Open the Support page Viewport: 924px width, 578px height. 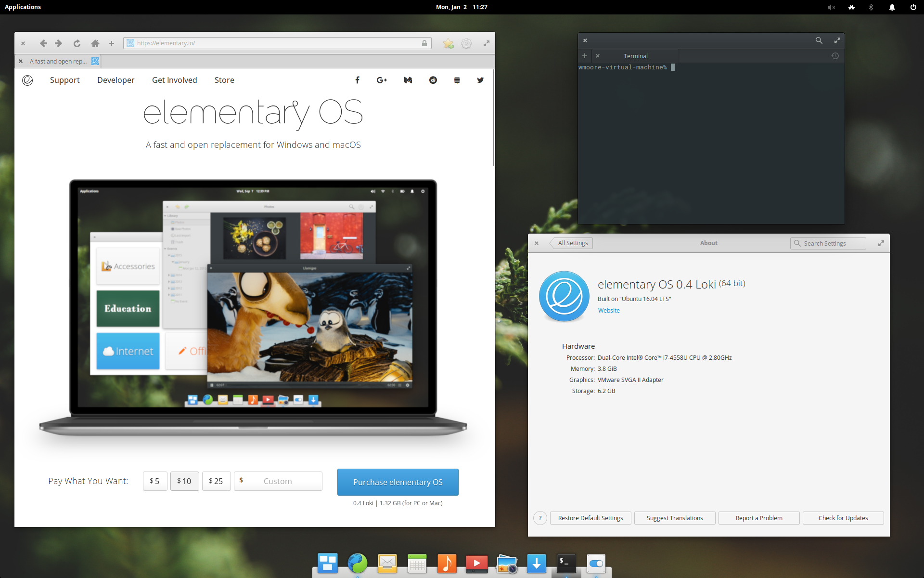pyautogui.click(x=65, y=80)
